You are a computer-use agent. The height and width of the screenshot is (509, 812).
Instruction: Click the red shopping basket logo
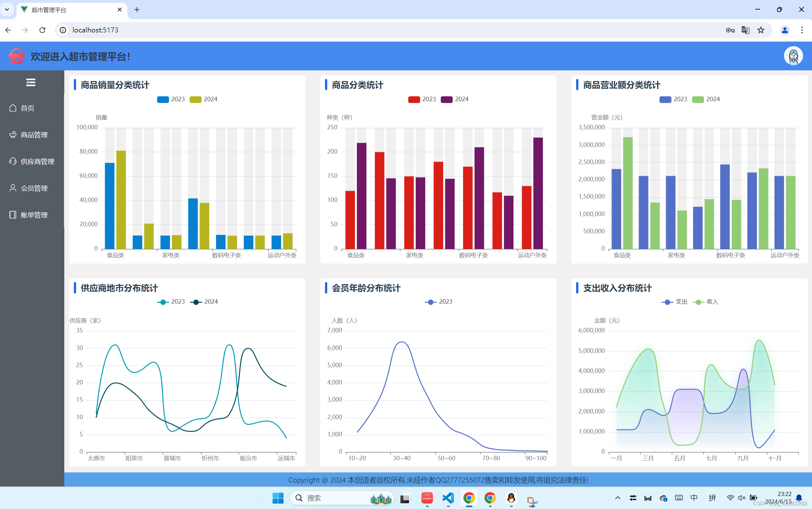pyautogui.click(x=16, y=56)
